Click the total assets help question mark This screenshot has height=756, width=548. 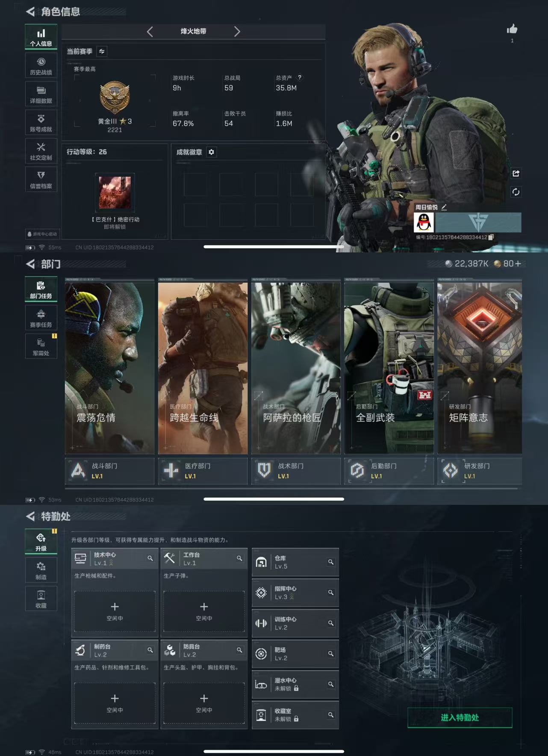tap(300, 77)
